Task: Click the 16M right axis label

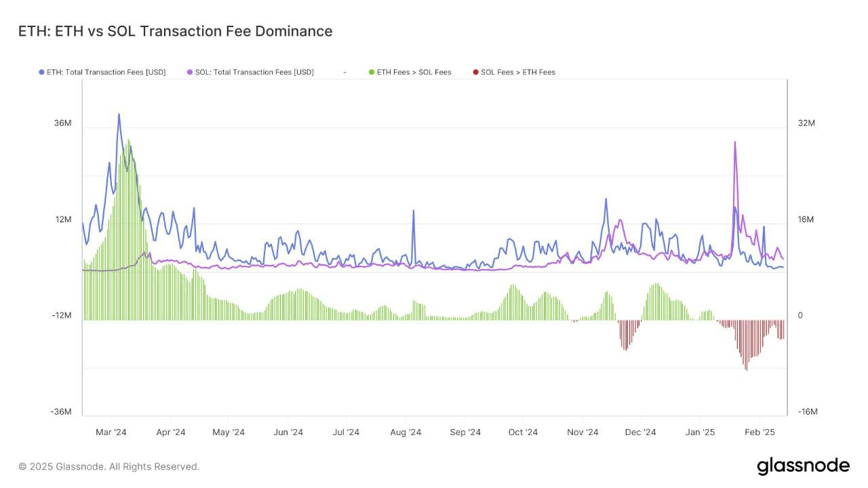Action: click(x=806, y=220)
